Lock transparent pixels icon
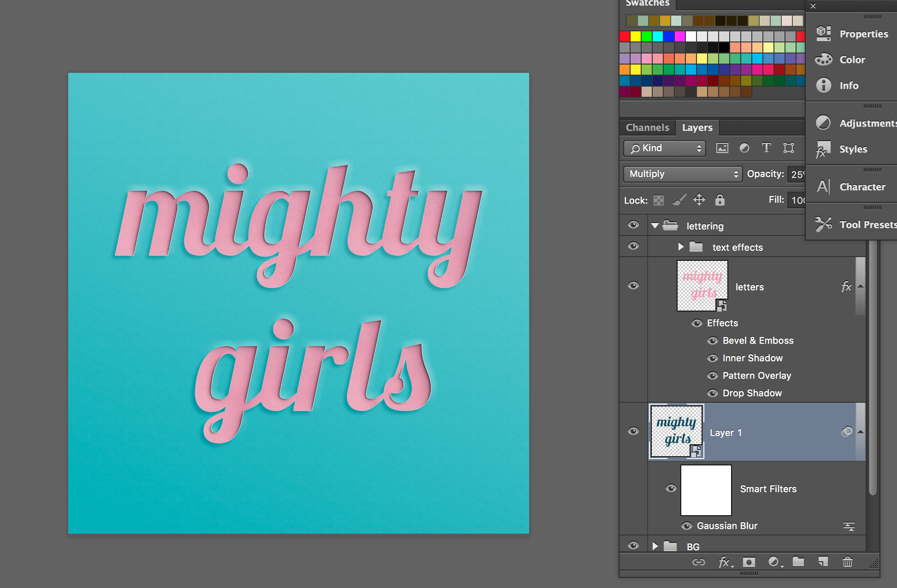The width and height of the screenshot is (897, 588). pos(659,200)
